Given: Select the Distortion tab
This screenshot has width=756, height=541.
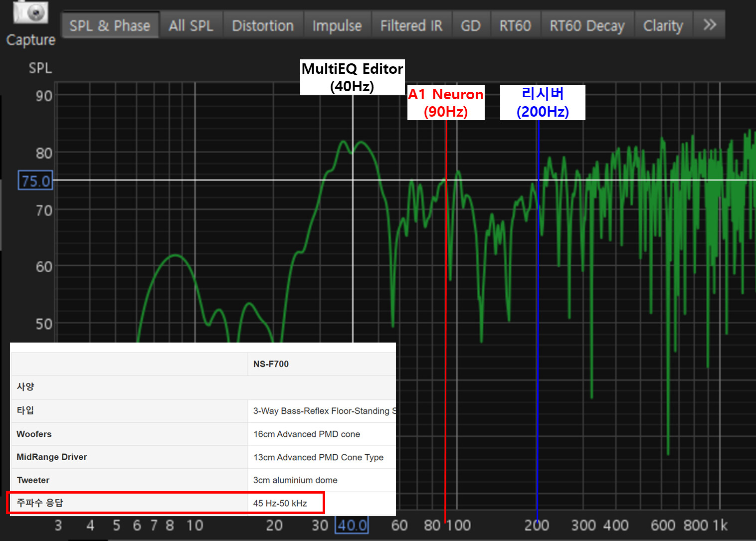Looking at the screenshot, I should pyautogui.click(x=263, y=25).
